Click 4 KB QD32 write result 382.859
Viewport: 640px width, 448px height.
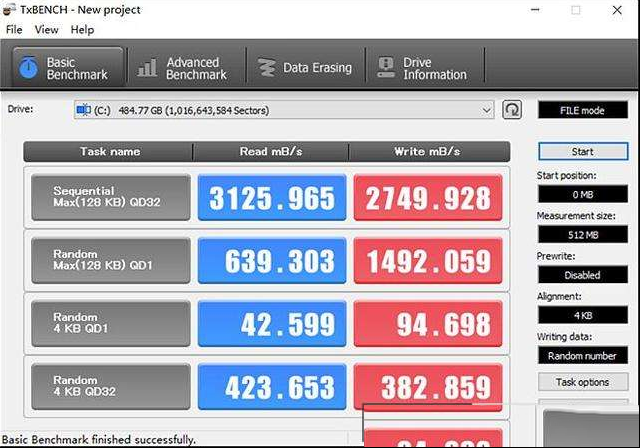(428, 387)
